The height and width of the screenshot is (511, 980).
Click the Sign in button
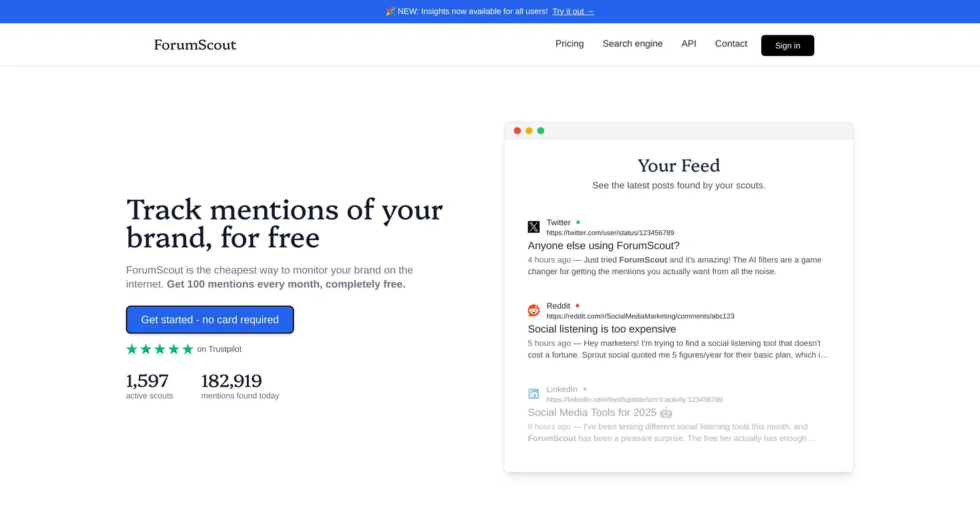pos(787,45)
